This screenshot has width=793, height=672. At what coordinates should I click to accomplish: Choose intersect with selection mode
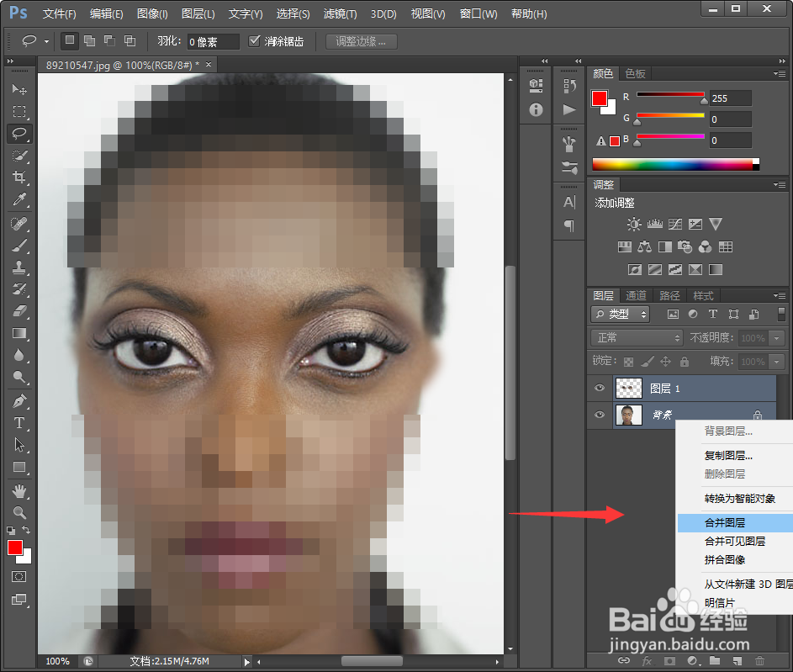point(130,41)
